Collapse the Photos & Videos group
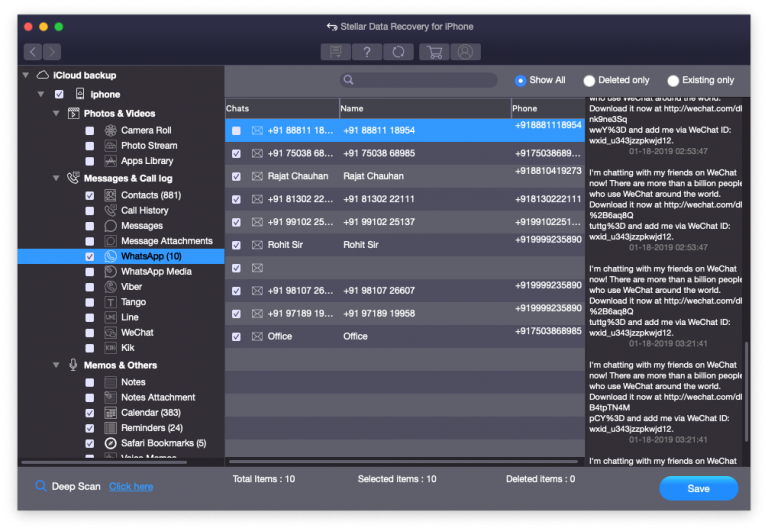The image size is (768, 531). coord(56,113)
